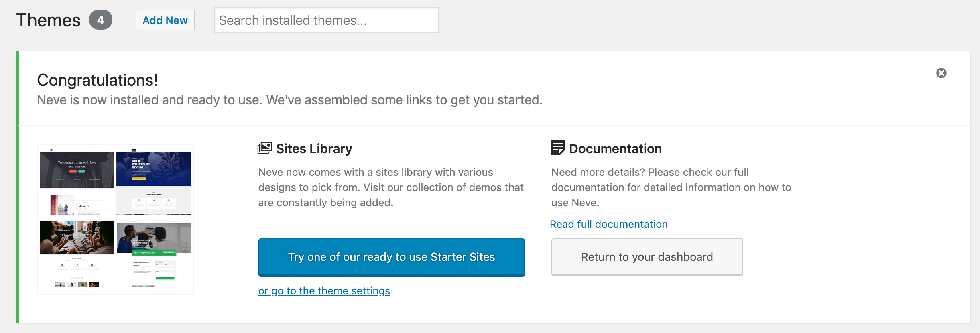Focus the Search installed themes field
The image size is (980, 333).
326,20
